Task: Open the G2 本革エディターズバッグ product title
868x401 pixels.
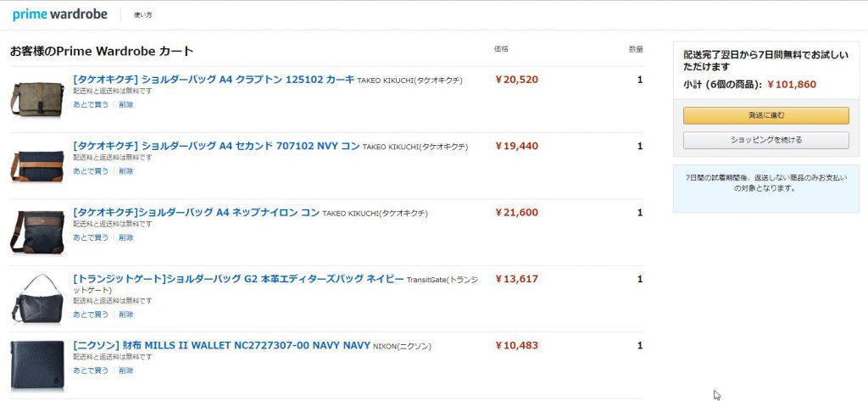Action: point(238,279)
